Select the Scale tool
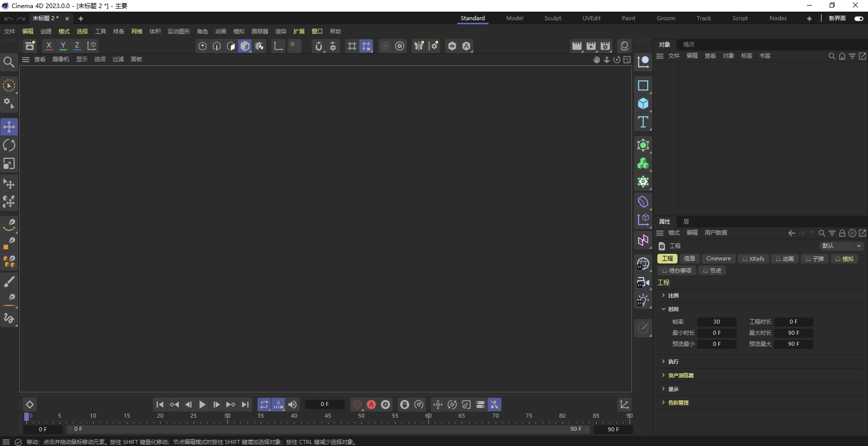Image resolution: width=868 pixels, height=446 pixels. [x=9, y=164]
